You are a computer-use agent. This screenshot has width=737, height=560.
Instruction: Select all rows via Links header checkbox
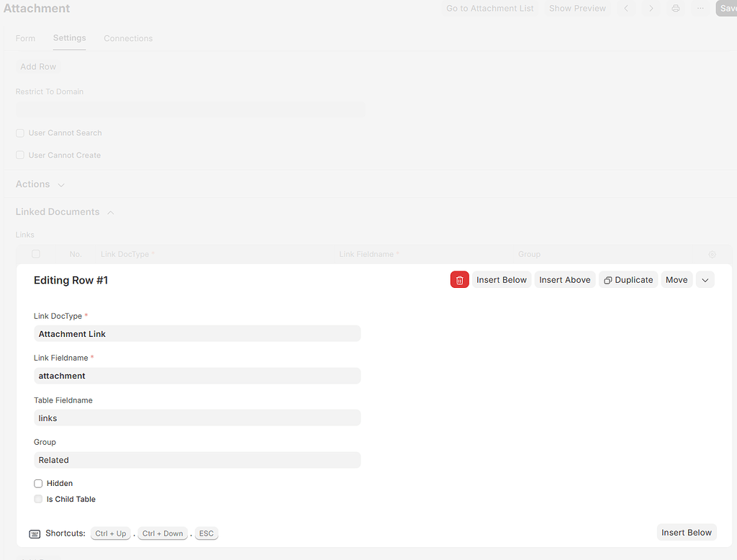36,254
